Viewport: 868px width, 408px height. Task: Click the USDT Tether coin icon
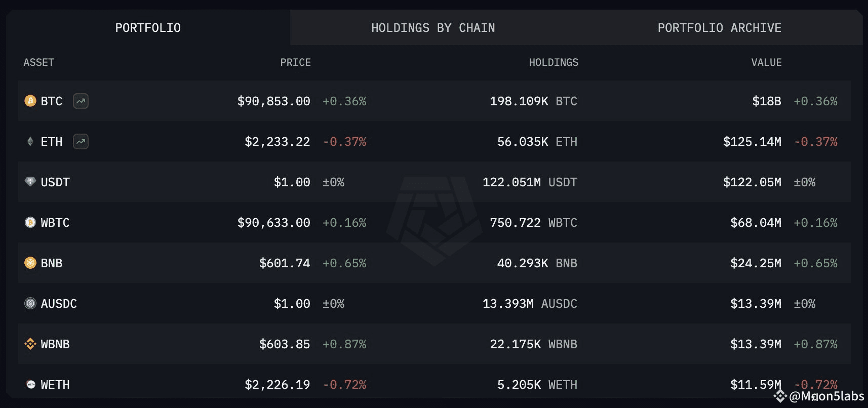(x=30, y=182)
